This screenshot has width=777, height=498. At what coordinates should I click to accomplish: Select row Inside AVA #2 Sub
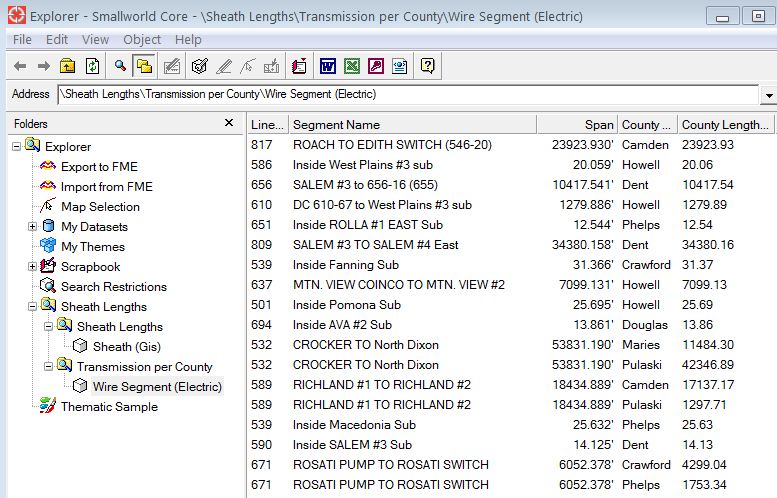click(x=511, y=325)
